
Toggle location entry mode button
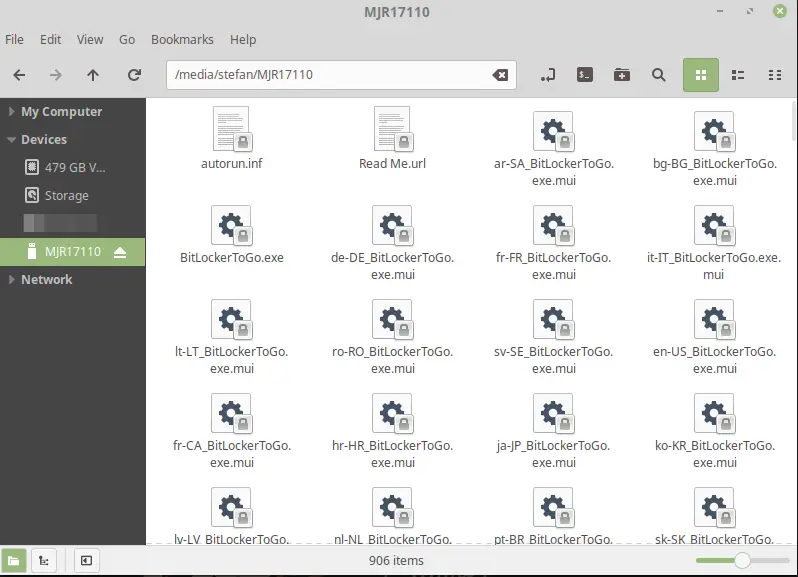tap(548, 75)
